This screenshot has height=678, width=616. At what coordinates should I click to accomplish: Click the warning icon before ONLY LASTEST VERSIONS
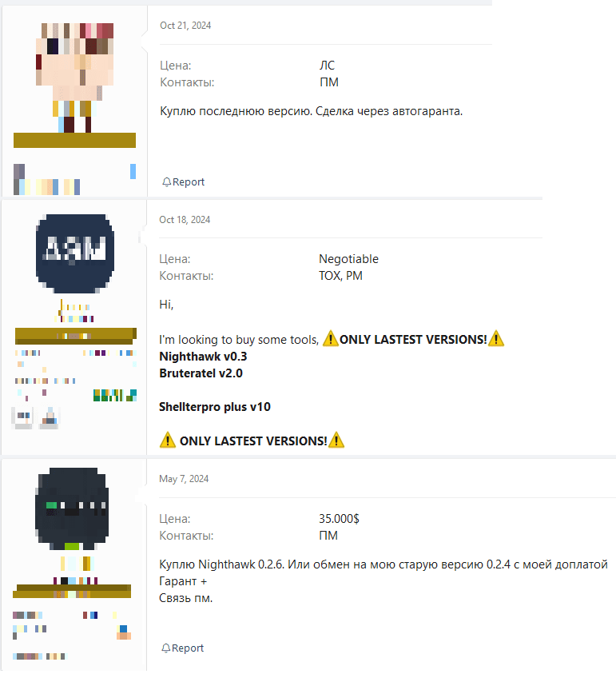331,338
